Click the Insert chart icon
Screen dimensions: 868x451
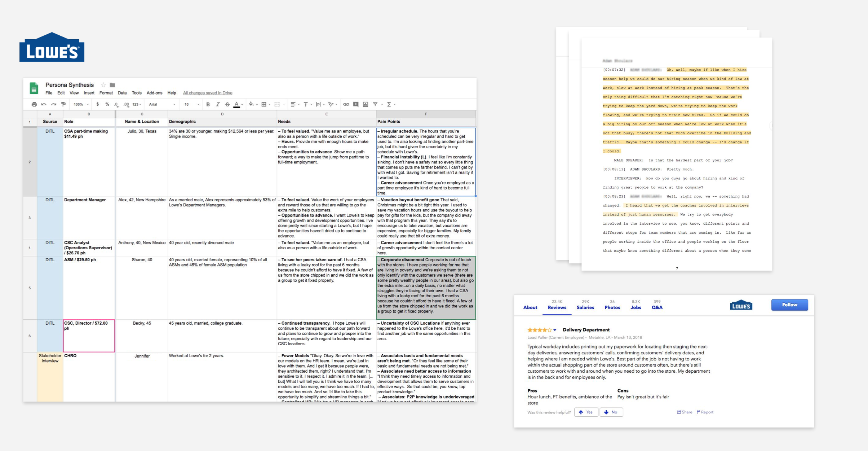366,104
